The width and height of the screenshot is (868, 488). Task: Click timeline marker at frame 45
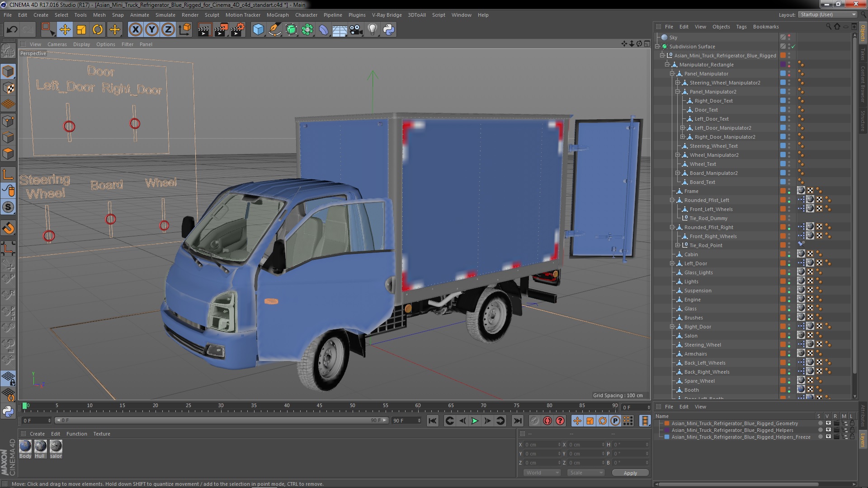320,406
